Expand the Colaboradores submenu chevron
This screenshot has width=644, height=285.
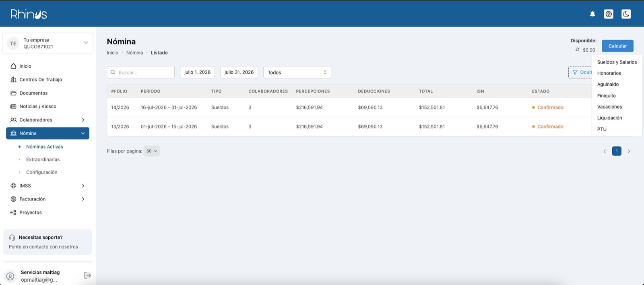pyautogui.click(x=83, y=120)
